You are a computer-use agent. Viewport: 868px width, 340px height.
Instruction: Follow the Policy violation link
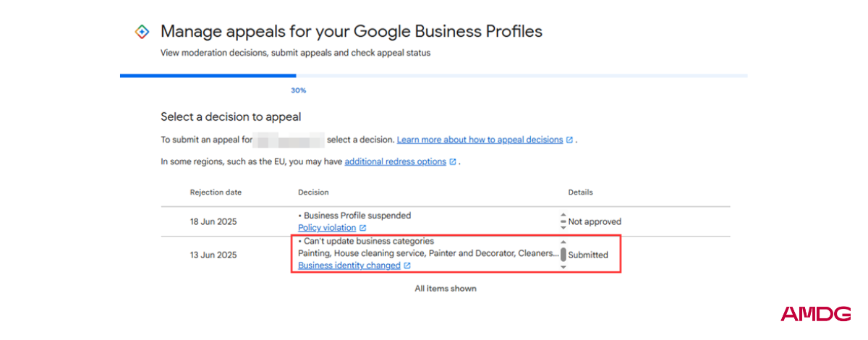pos(327,229)
